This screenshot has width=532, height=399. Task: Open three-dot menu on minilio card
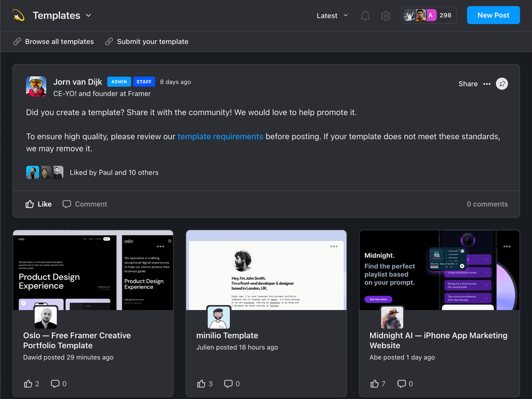[334, 247]
